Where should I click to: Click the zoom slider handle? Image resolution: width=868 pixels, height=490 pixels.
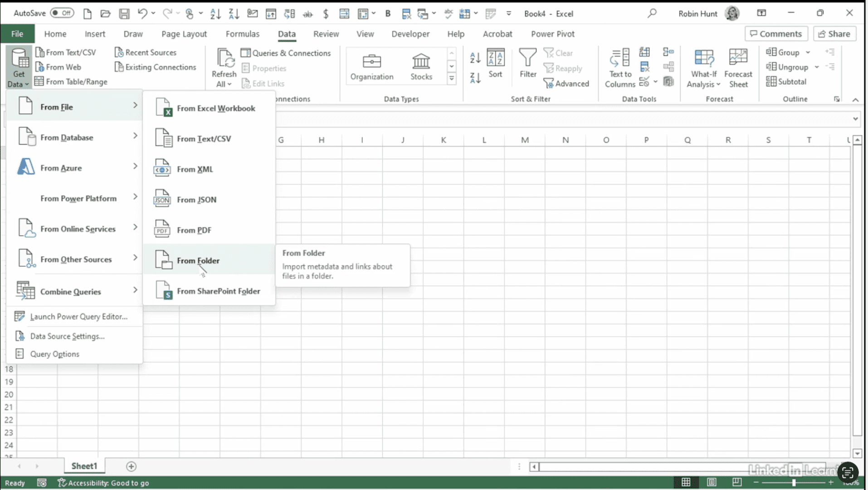(794, 483)
